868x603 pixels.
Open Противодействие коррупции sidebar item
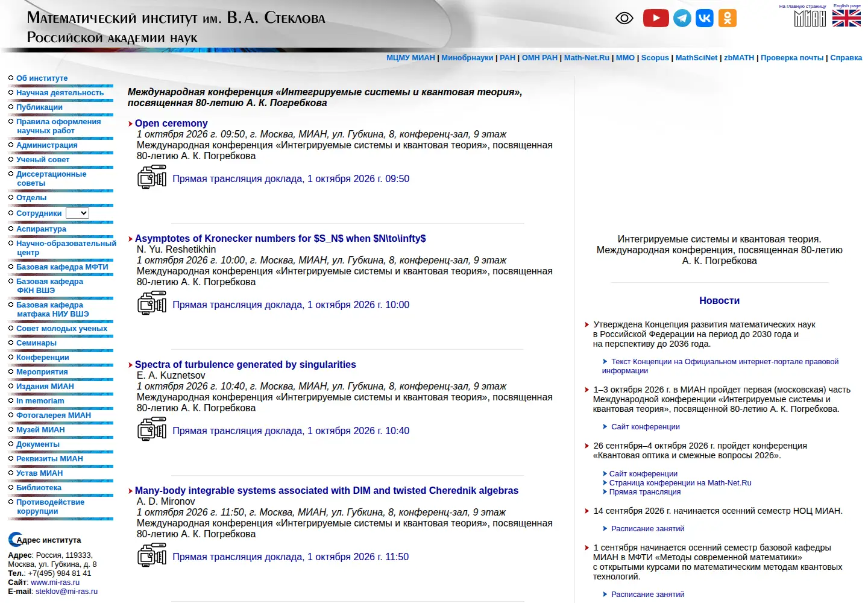coord(50,507)
